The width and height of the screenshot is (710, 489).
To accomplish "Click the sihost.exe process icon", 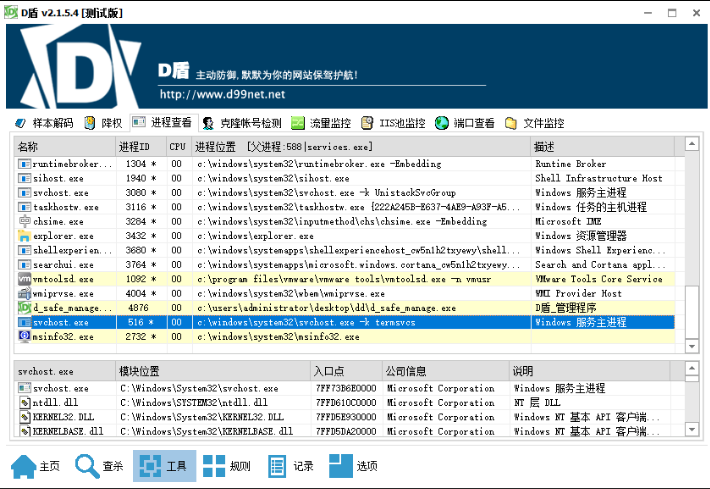I will [x=24, y=178].
